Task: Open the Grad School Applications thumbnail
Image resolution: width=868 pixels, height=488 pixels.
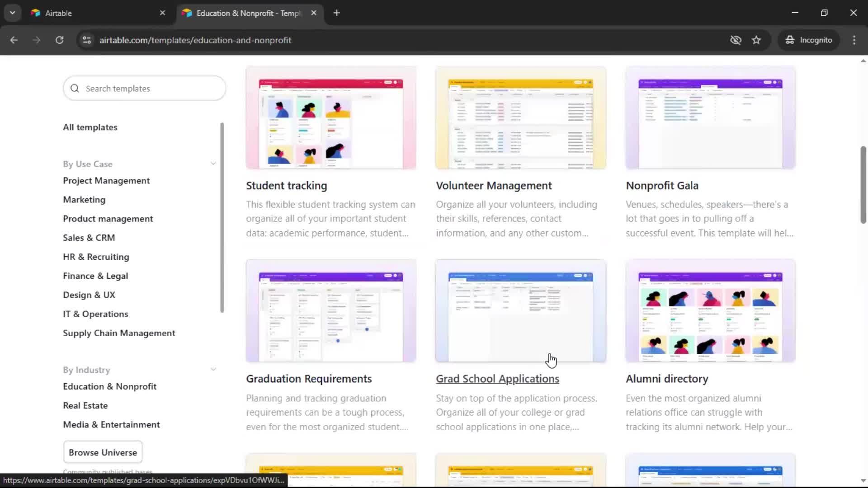Action: pos(520,311)
